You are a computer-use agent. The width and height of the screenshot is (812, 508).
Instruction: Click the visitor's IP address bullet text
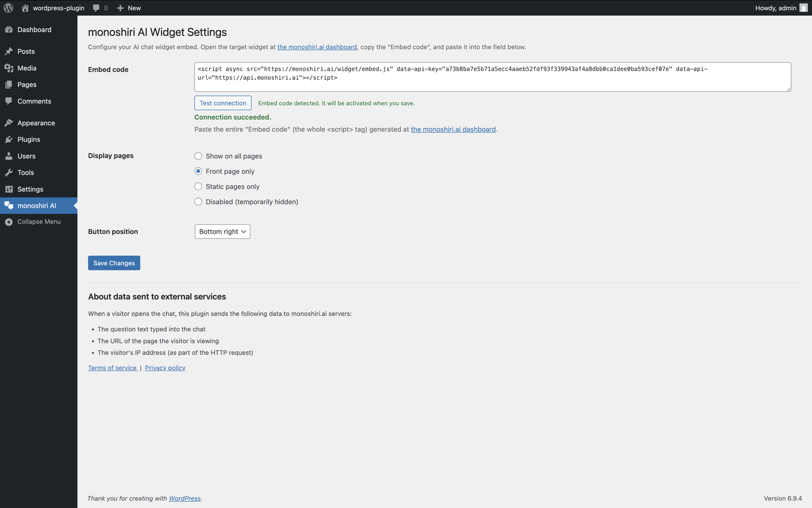click(175, 353)
